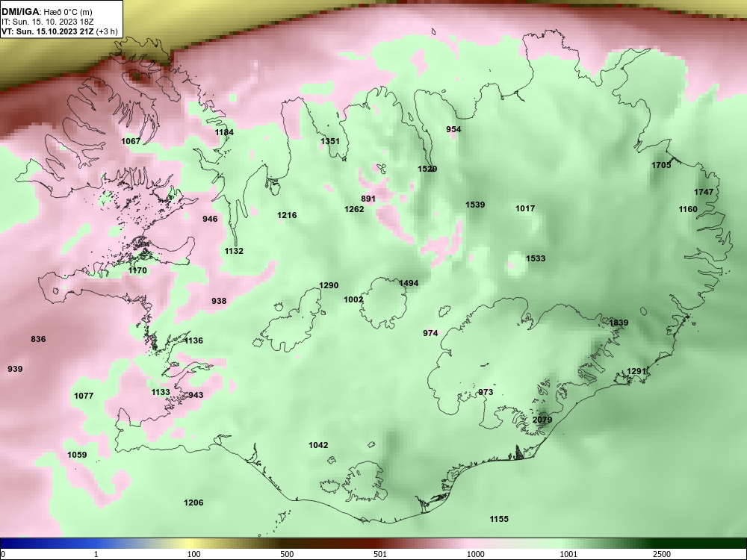Click the 954 height value

click(x=453, y=129)
